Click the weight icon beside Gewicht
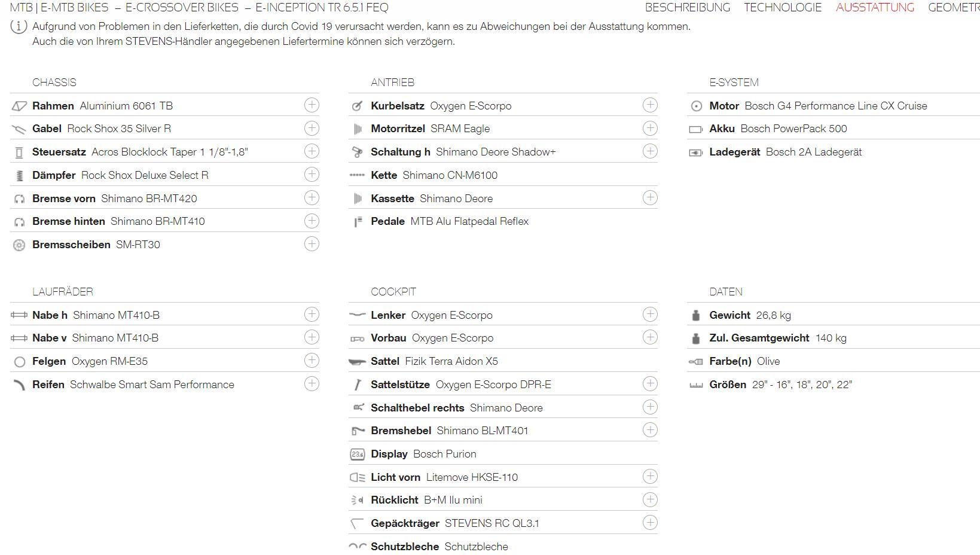This screenshot has height=555, width=980. [695, 315]
